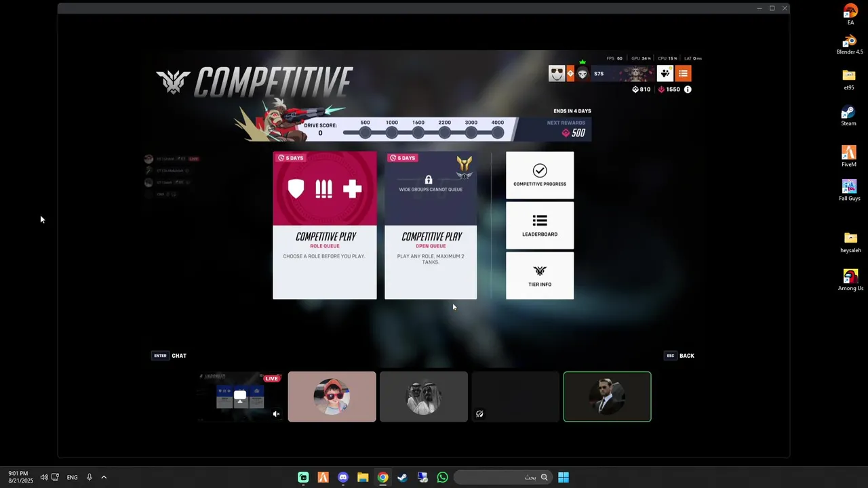Click the Ends in 4 Days label
The width and height of the screenshot is (868, 488).
[572, 111]
